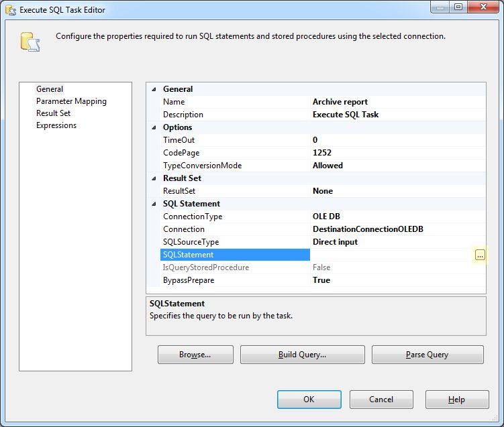Click the ellipsis button beside SQLStatement

479,255
